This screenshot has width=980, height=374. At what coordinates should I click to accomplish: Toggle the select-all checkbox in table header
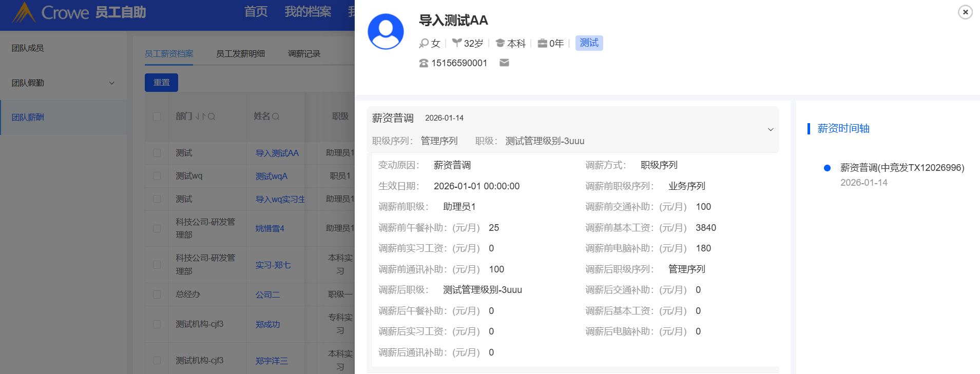coord(157,116)
